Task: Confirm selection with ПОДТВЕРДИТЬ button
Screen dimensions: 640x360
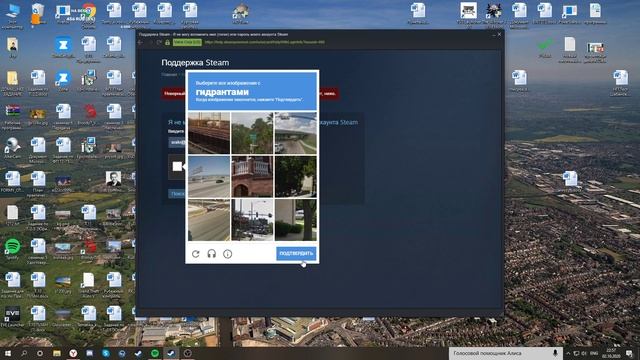Action: (x=296, y=253)
